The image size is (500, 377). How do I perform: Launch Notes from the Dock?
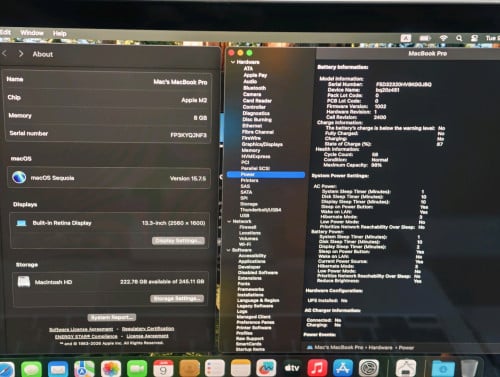click(x=241, y=368)
